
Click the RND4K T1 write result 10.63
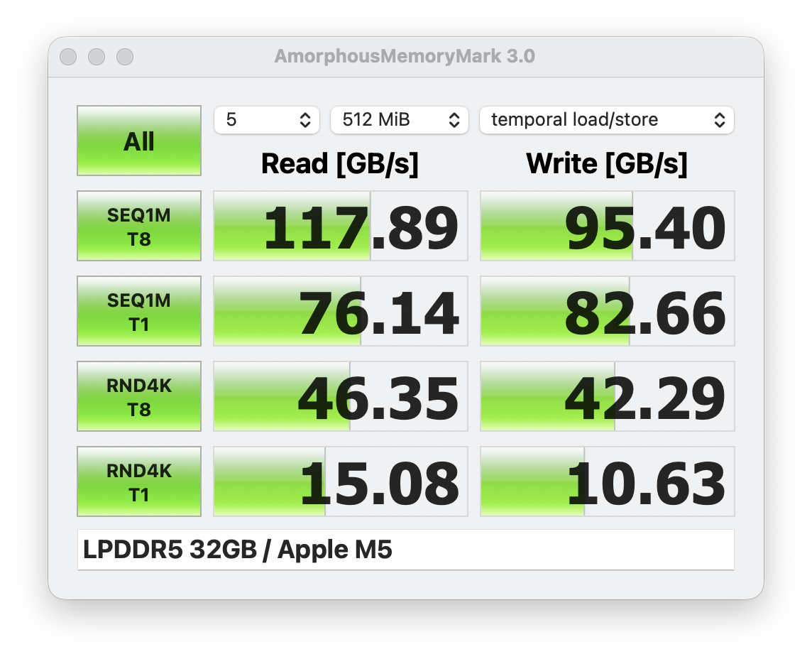pos(607,481)
